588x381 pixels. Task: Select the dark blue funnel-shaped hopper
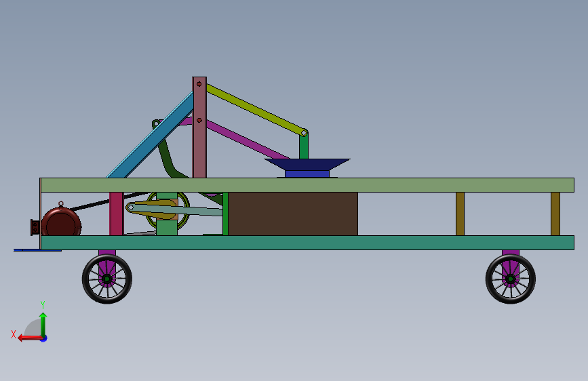point(307,164)
